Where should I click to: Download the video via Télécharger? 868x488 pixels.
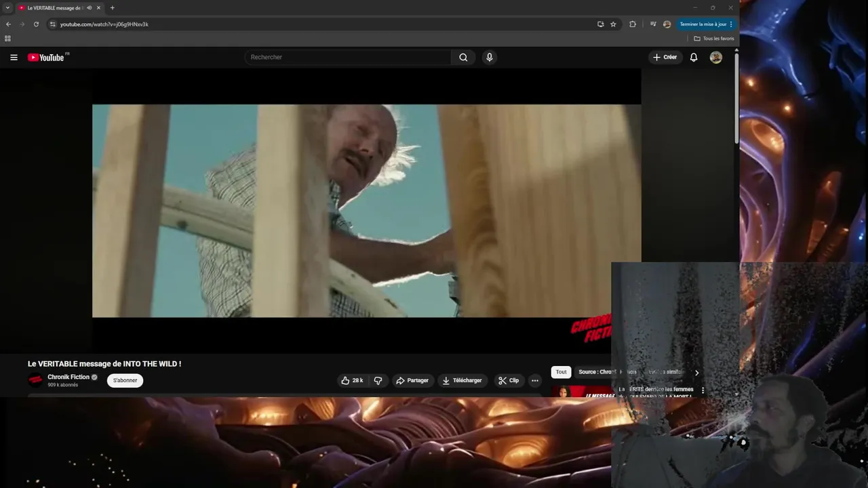(462, 380)
